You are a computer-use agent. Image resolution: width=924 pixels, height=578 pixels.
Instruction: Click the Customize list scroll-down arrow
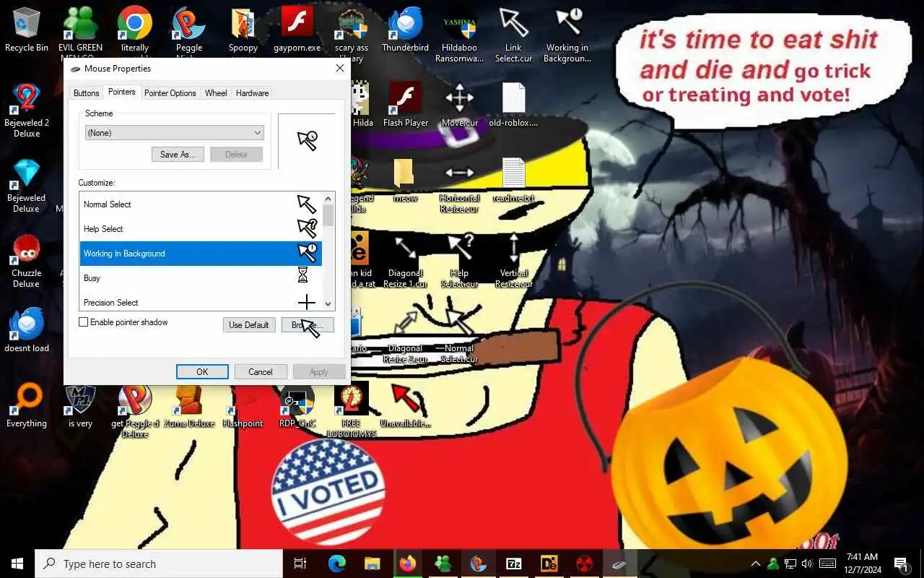328,304
